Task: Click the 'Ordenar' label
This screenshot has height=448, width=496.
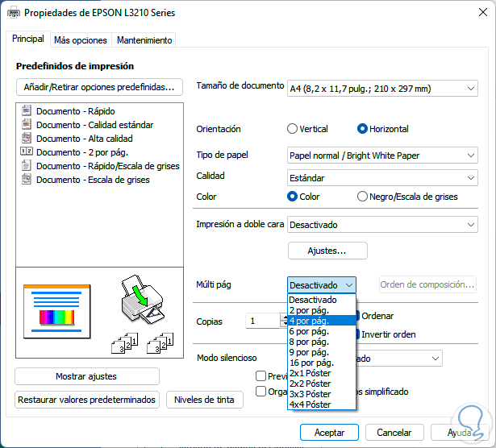Action: click(377, 316)
